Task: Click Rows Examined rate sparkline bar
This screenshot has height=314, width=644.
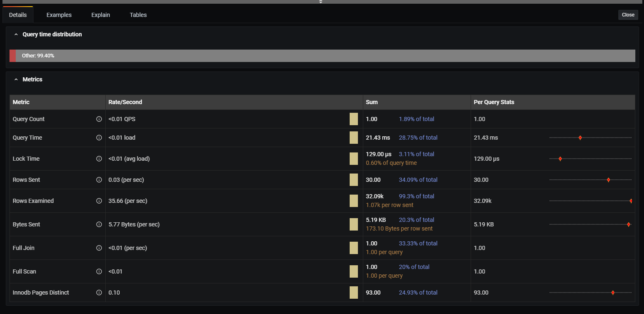Action: coord(354,201)
